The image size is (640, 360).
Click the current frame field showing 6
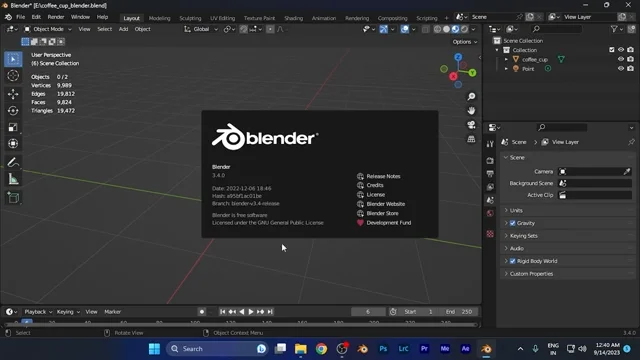(x=368, y=312)
